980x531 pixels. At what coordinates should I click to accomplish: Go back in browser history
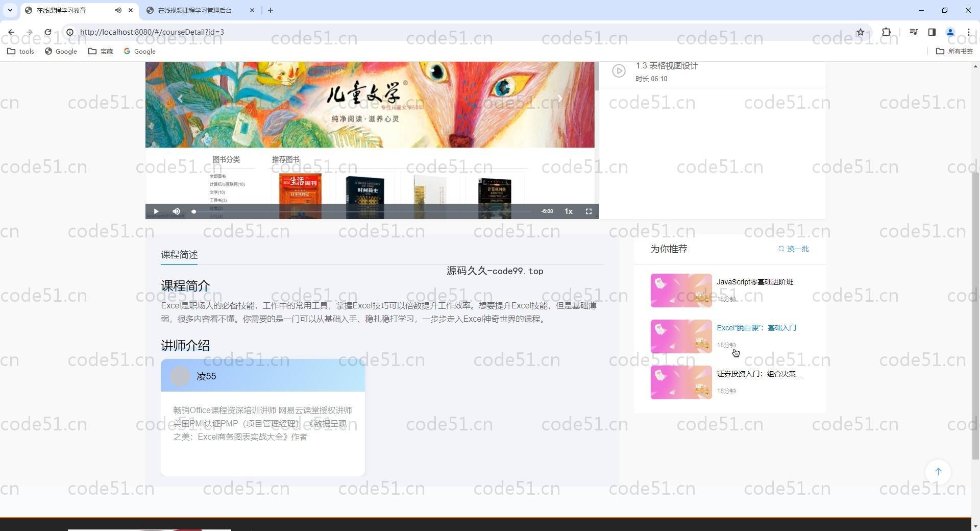[x=11, y=32]
